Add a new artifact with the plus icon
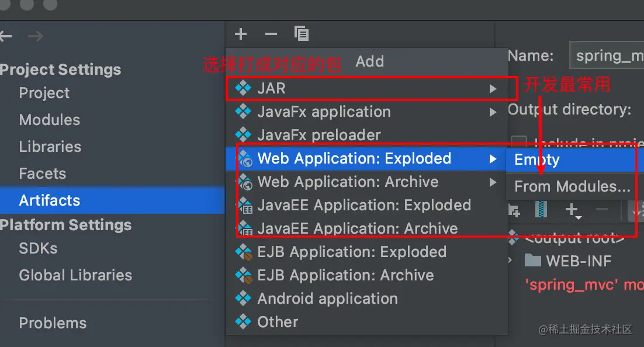Image resolution: width=644 pixels, height=347 pixels. tap(241, 34)
